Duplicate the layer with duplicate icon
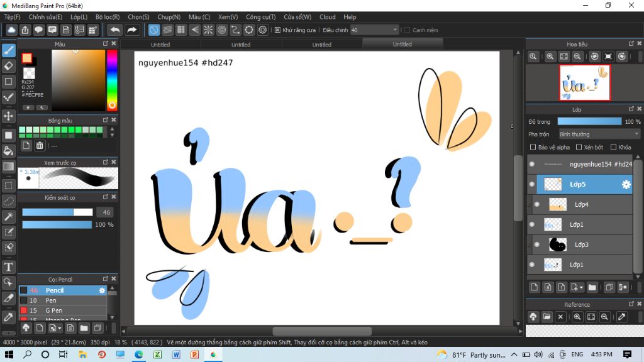 609,287
